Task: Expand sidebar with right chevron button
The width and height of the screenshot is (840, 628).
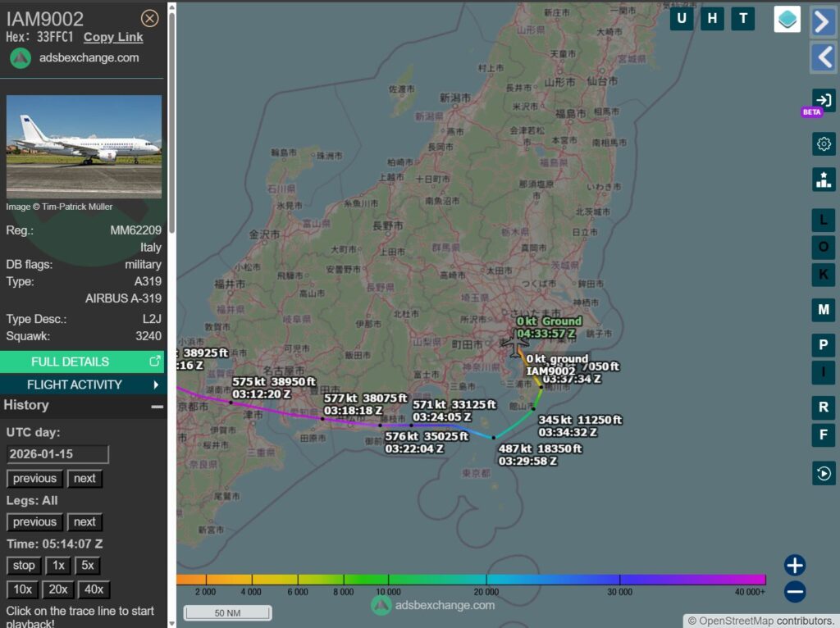Action: [x=823, y=22]
